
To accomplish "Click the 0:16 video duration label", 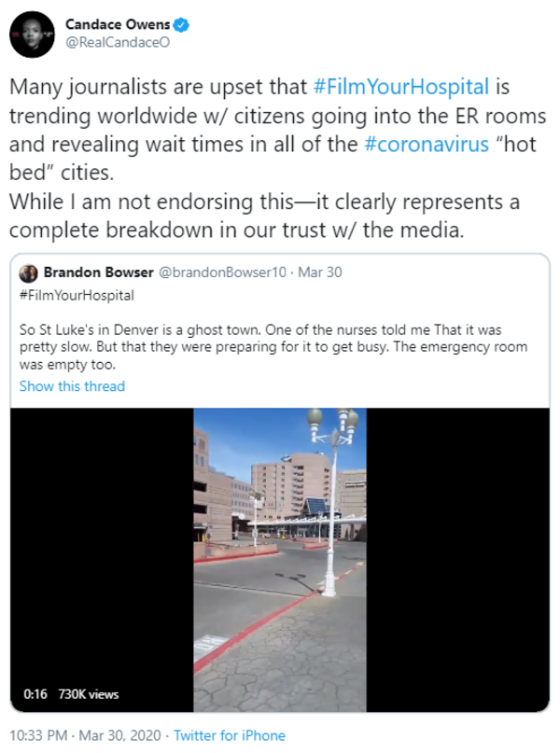I will pyautogui.click(x=35, y=694).
